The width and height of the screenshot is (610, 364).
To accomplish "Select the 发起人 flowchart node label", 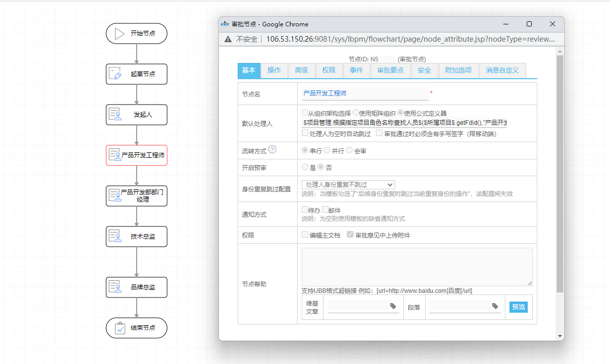I will coord(143,115).
